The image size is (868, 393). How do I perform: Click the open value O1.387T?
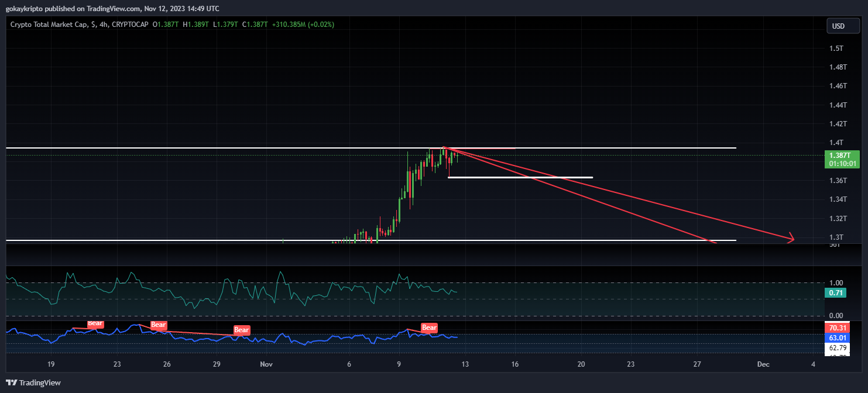[166, 25]
